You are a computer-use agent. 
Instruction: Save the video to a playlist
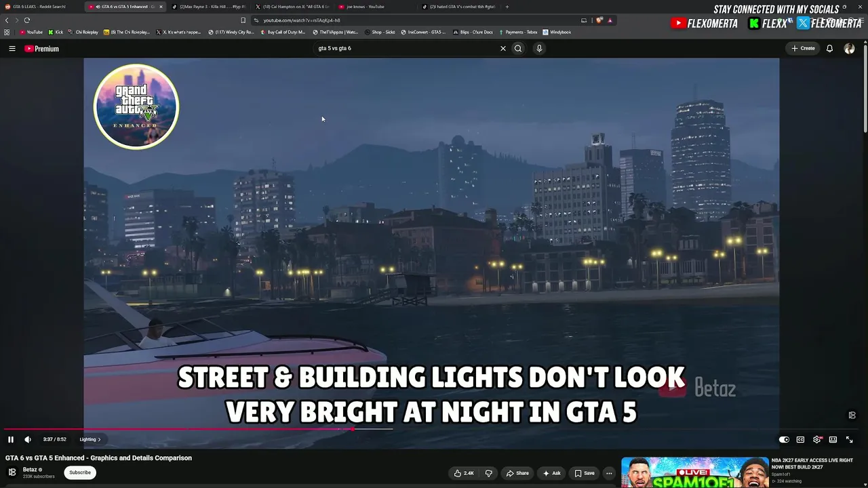pos(585,473)
